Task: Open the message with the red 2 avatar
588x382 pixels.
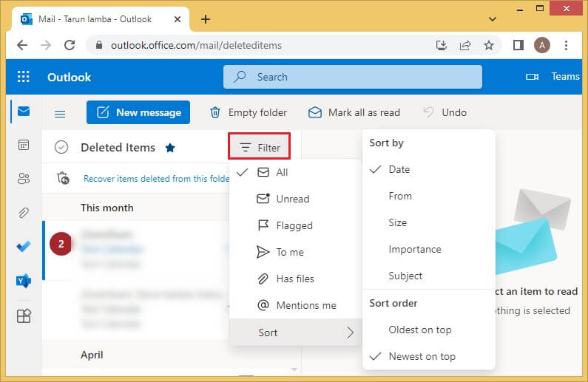Action: (136, 250)
